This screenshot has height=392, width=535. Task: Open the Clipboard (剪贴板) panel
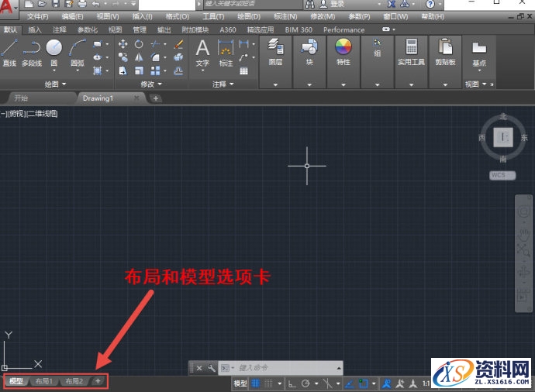coord(445,52)
